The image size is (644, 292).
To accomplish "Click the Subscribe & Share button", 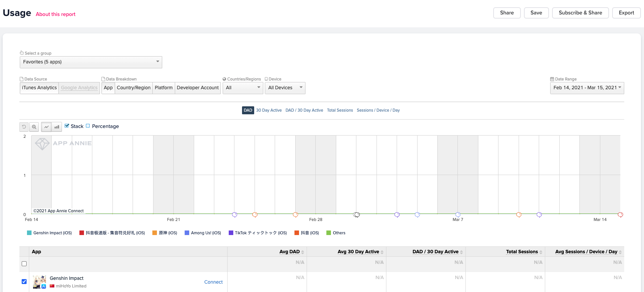I will [581, 13].
